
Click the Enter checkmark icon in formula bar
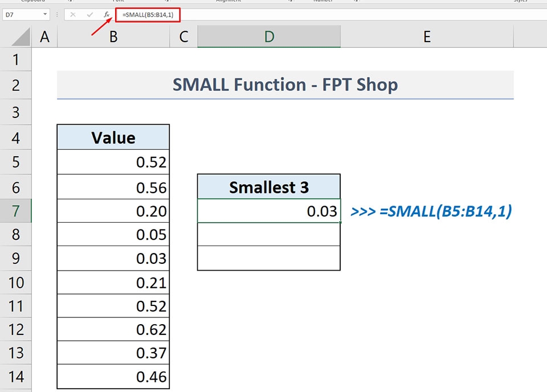point(89,15)
